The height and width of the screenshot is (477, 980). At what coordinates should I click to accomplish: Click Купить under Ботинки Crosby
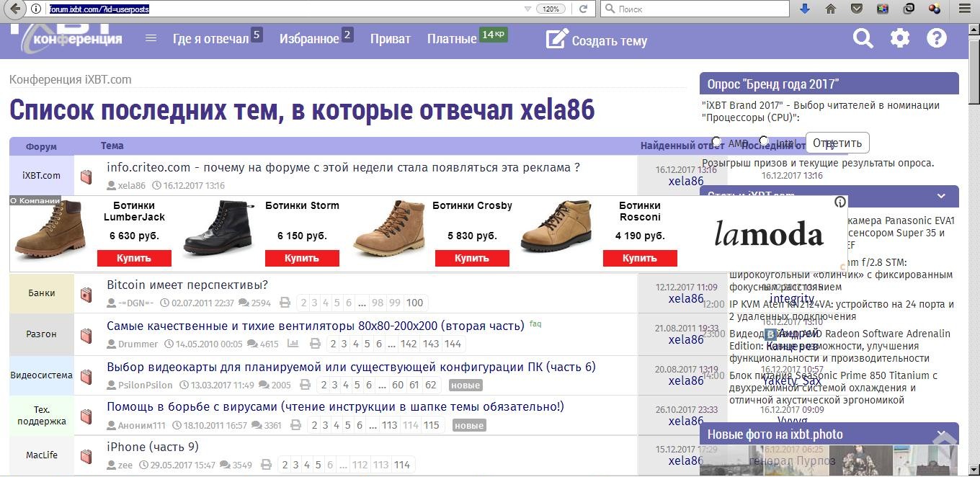pyautogui.click(x=472, y=258)
